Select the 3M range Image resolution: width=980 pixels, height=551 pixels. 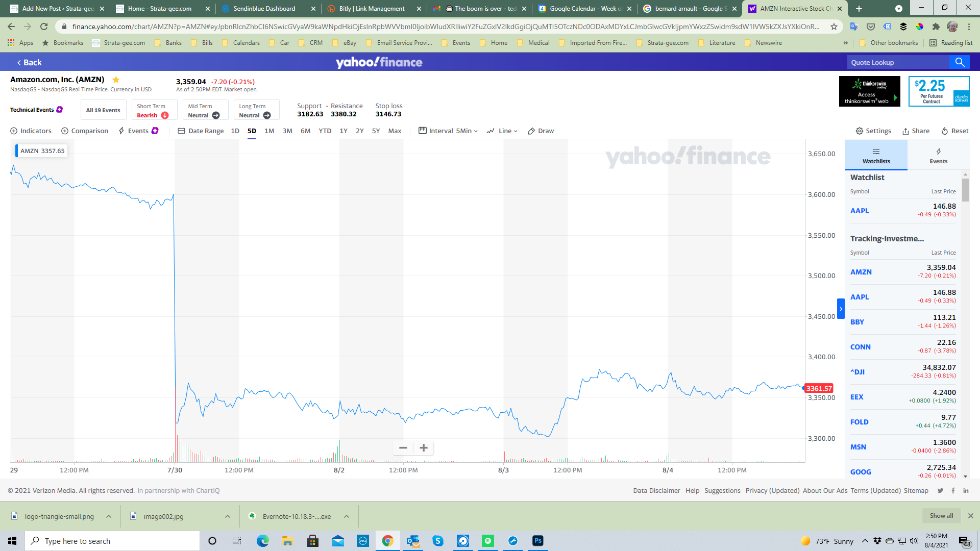point(287,131)
